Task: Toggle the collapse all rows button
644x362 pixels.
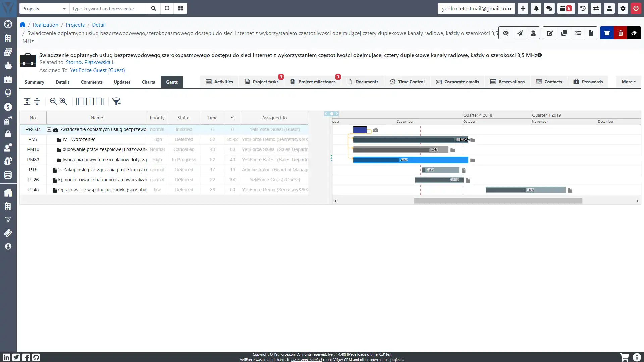Action: coord(37,101)
